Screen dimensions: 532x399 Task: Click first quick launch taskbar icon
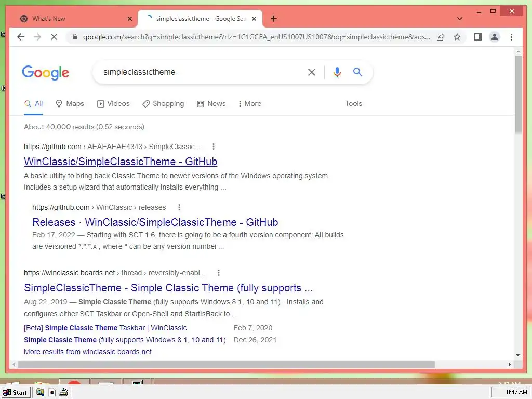[x=40, y=393]
